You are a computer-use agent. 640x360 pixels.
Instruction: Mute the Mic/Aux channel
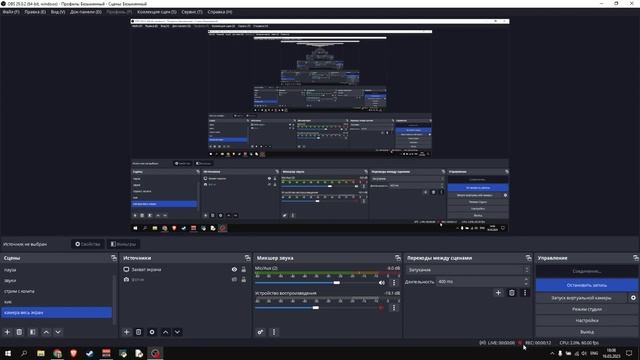[x=382, y=282]
